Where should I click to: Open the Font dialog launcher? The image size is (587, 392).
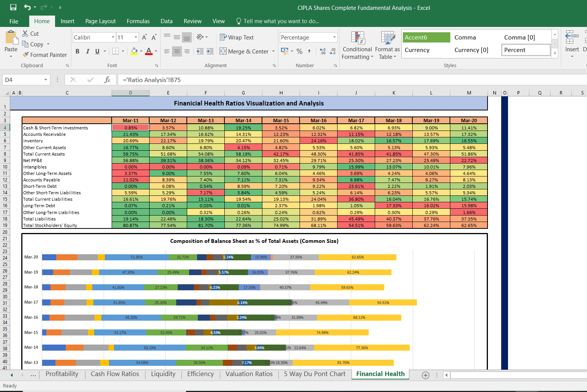click(x=156, y=66)
